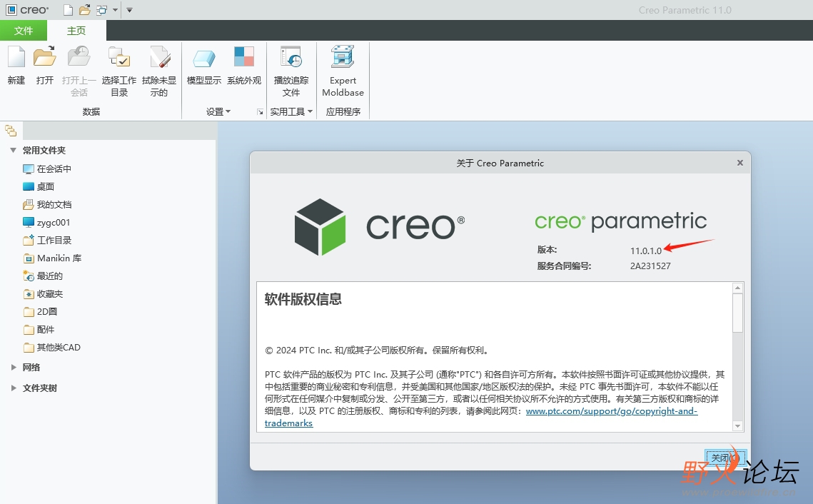Open 模型显示 model display settings
The width and height of the screenshot is (813, 504).
(x=203, y=58)
